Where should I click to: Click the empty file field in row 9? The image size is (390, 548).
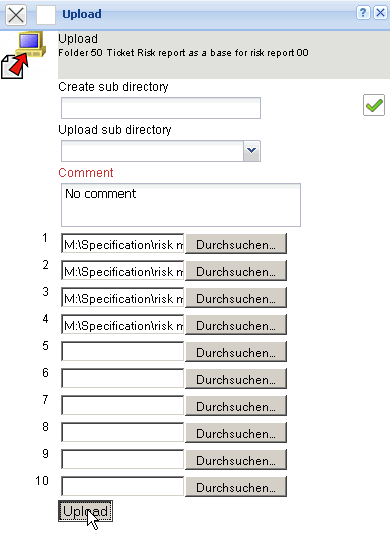[123, 460]
